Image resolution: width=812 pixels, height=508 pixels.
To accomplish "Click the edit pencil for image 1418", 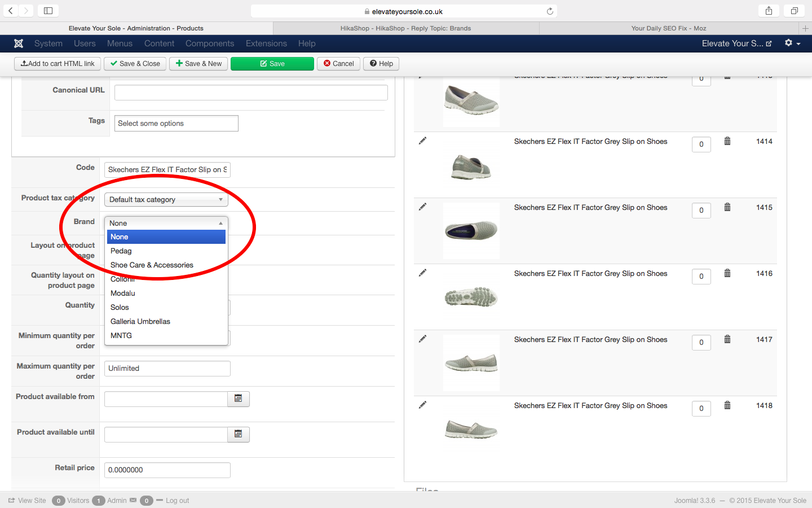I will pos(422,405).
